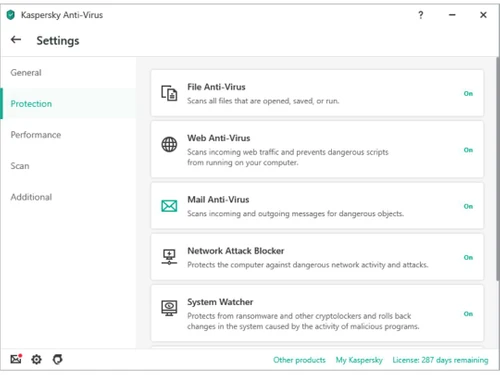This screenshot has width=500, height=375.
Task: Open settings via the gear icon
Action: coord(36,359)
